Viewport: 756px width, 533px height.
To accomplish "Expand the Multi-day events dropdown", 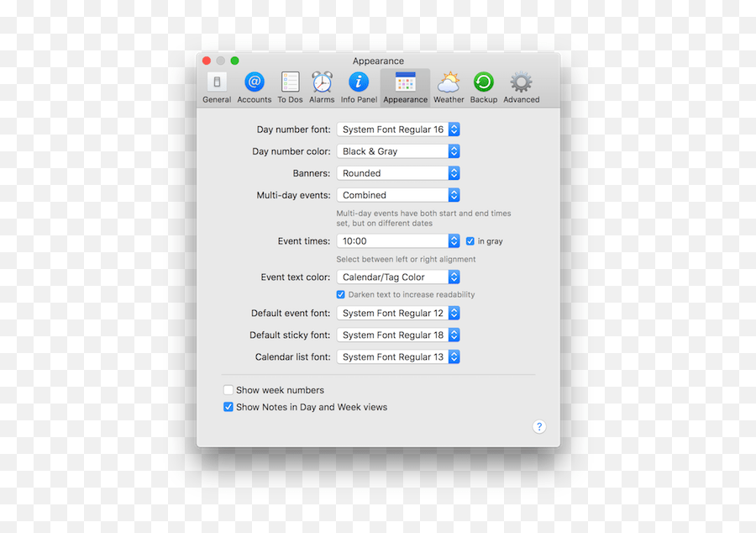I will click(397, 194).
